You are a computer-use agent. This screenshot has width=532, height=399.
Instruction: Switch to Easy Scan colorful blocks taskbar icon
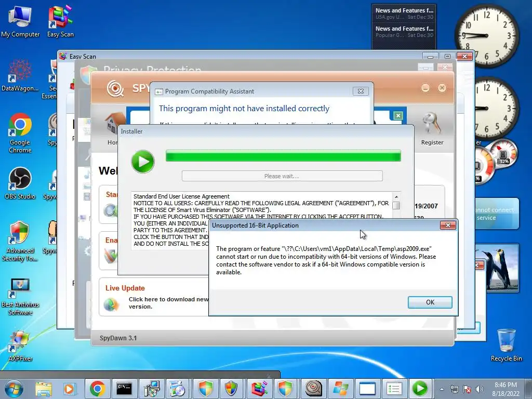(260, 389)
